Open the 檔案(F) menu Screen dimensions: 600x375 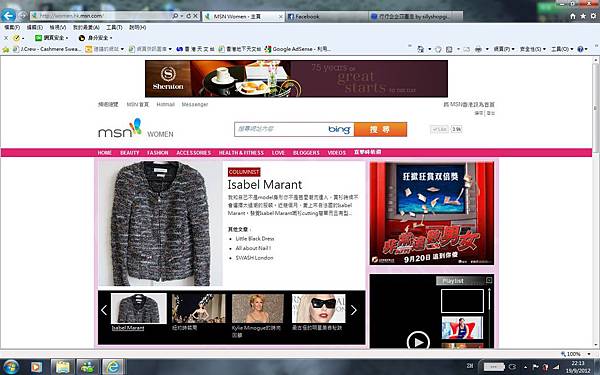click(x=12, y=28)
